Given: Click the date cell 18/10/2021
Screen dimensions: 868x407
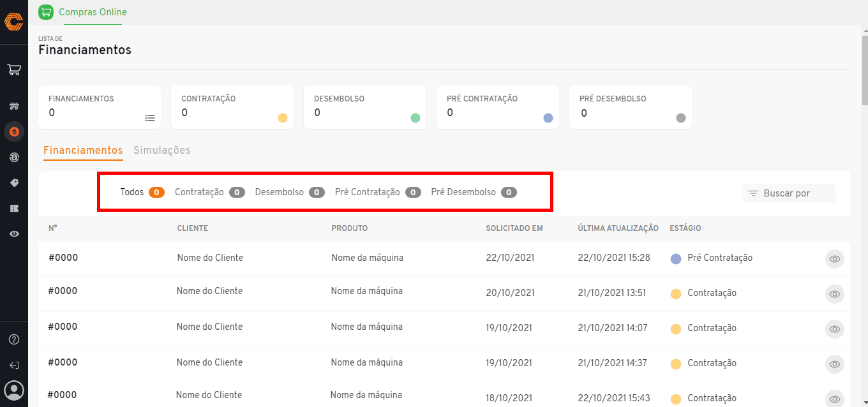Looking at the screenshot, I should [x=508, y=398].
